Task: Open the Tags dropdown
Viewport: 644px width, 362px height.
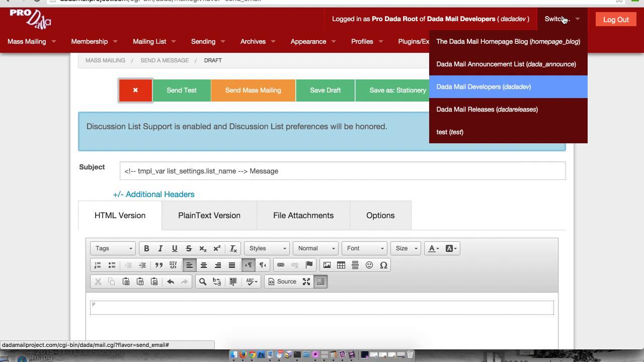Action: click(x=113, y=248)
